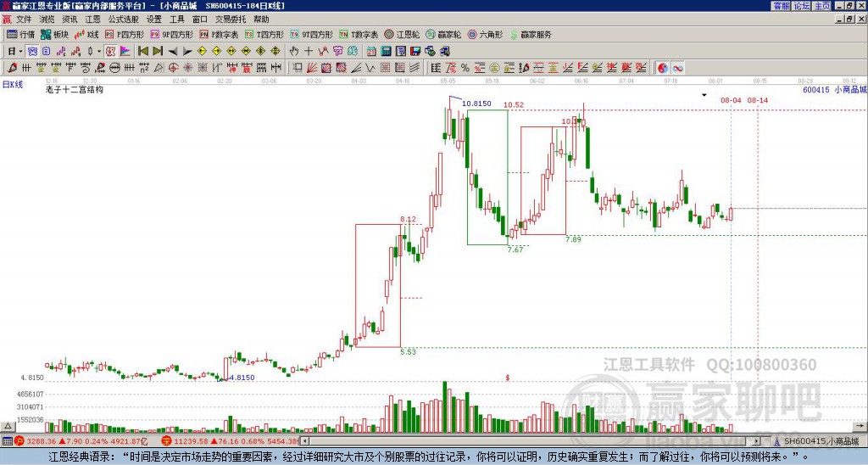Open the calculator icon
Viewport: 868px width, 465px height.
[387, 51]
